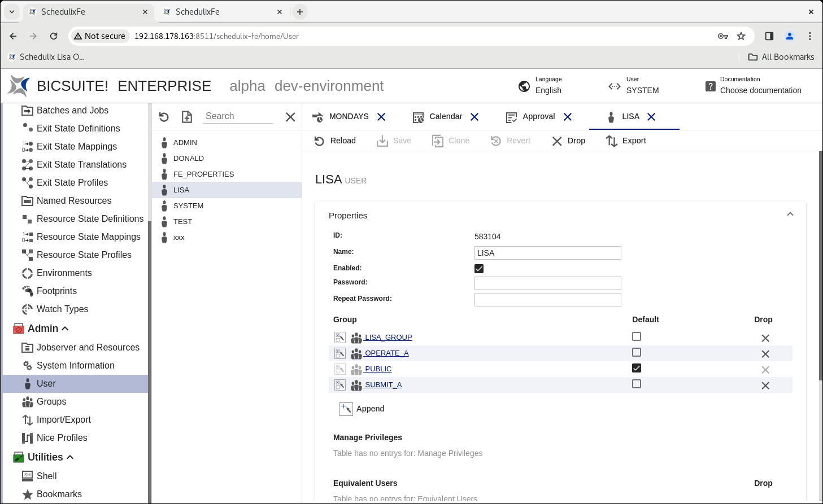
Task: Click the Append group icon
Action: coord(346,409)
